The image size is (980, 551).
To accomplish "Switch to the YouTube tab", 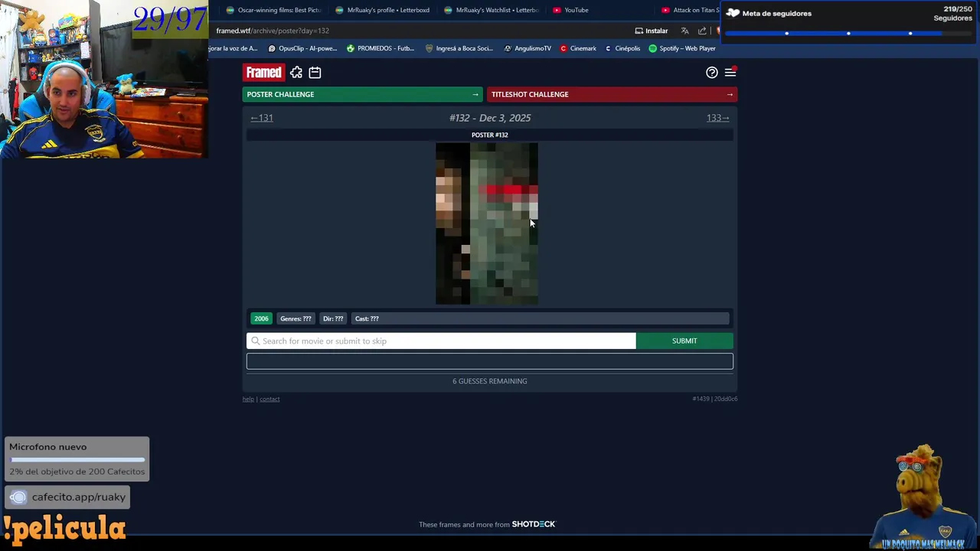I will [571, 10].
